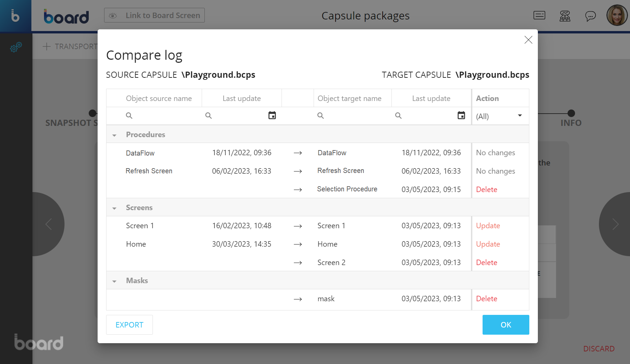Click the next step right arrow

tap(615, 224)
